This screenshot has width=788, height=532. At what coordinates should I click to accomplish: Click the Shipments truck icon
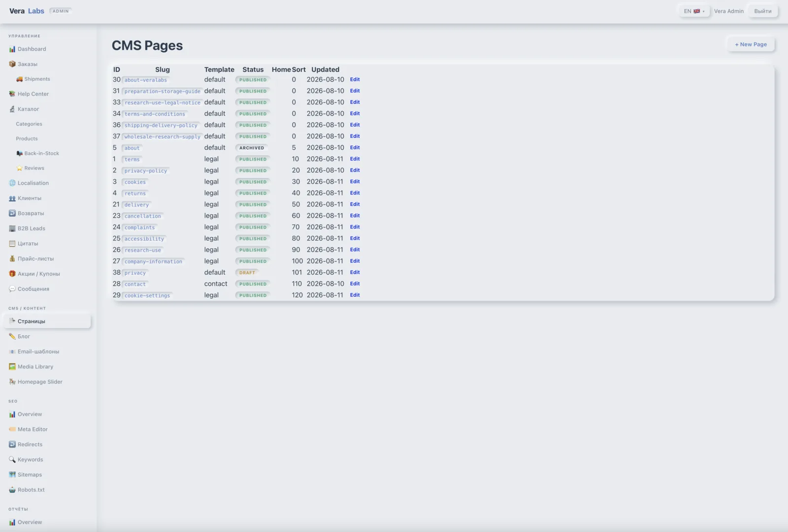coord(20,79)
